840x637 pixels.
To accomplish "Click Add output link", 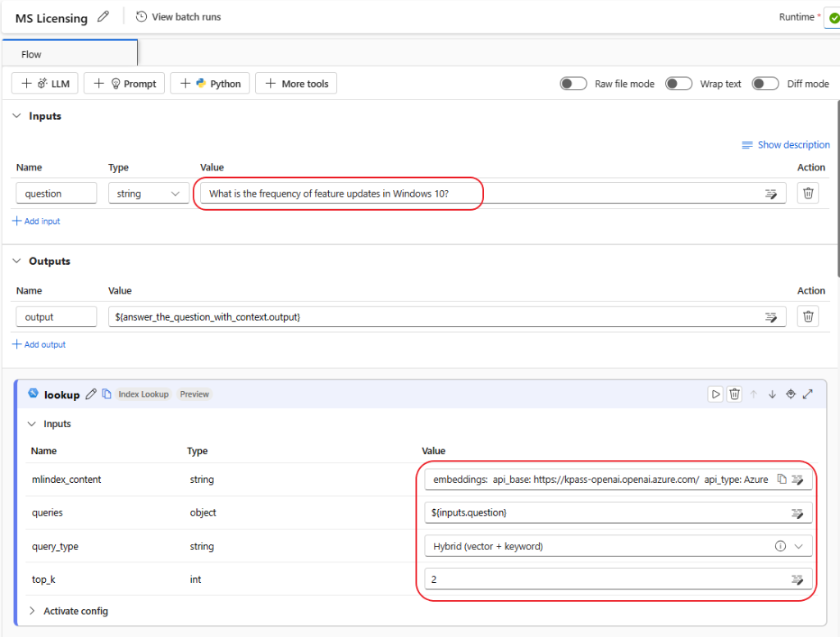I will (x=39, y=344).
